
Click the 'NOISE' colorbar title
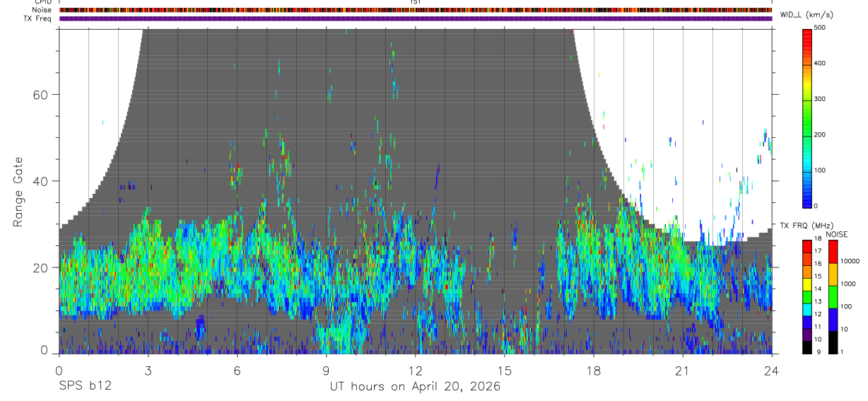pyautogui.click(x=837, y=235)
